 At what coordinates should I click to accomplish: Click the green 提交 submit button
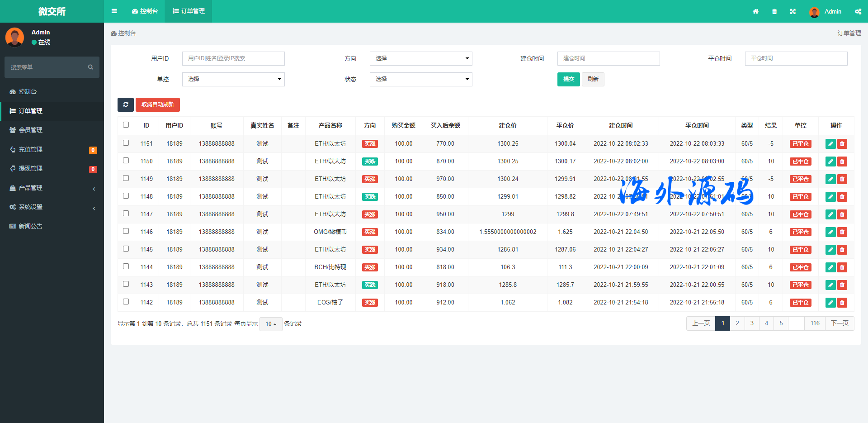[x=568, y=79]
